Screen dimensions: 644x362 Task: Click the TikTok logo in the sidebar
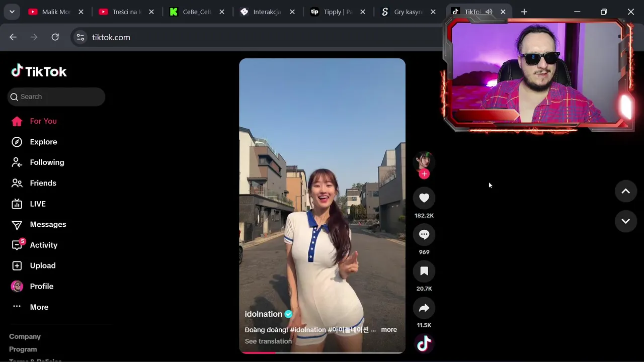[39, 71]
